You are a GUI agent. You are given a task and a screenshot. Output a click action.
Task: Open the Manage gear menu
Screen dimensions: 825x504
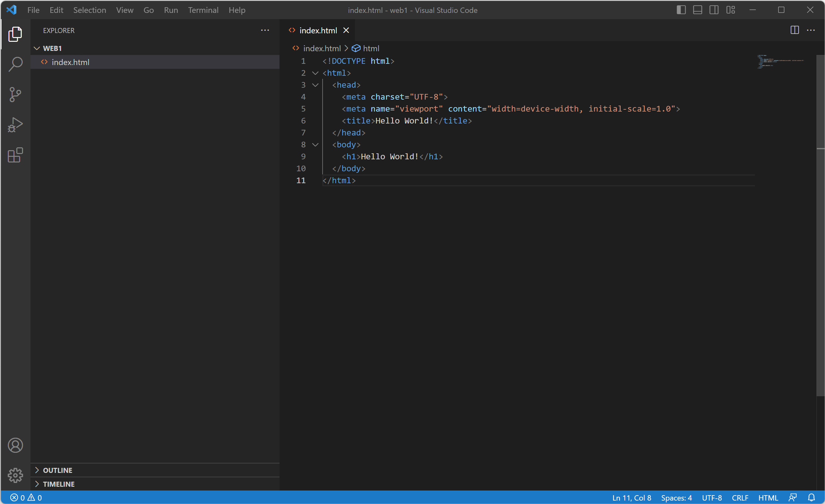15,475
